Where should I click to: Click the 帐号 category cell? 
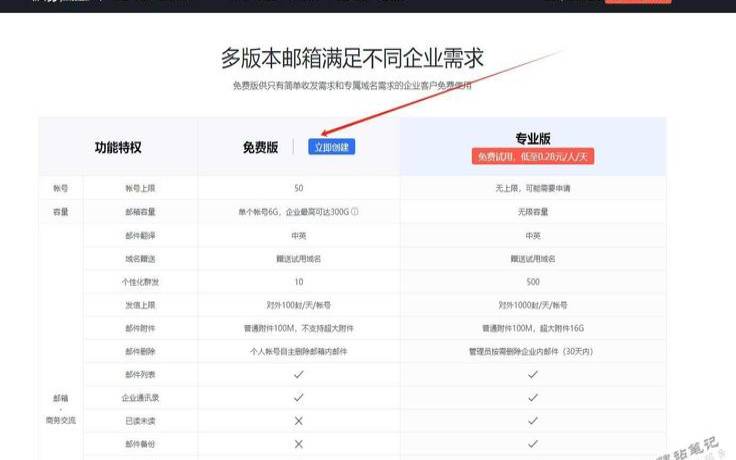(x=61, y=188)
